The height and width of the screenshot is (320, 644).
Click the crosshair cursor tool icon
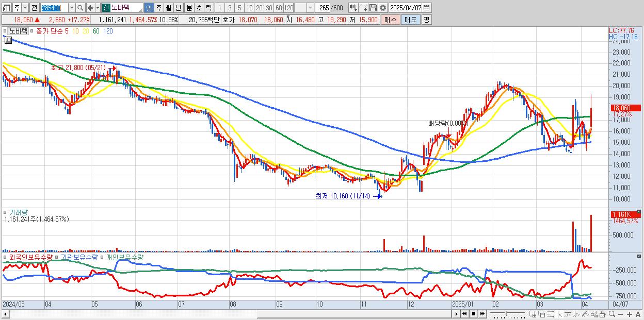point(559,314)
